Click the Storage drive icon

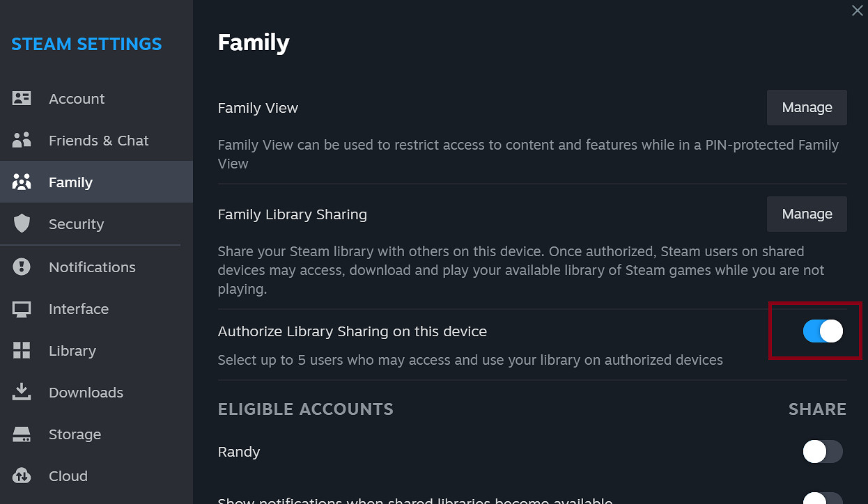coord(22,434)
